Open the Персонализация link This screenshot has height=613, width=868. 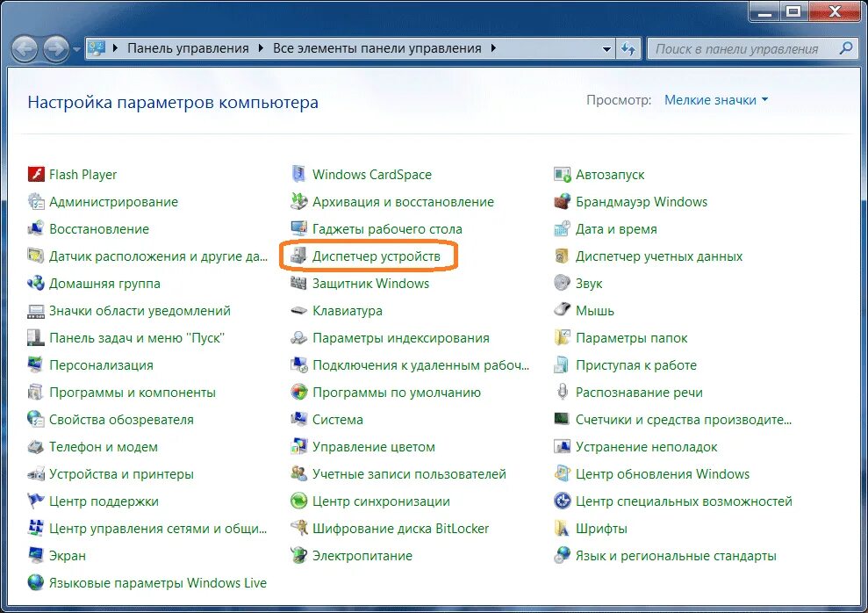point(101,365)
